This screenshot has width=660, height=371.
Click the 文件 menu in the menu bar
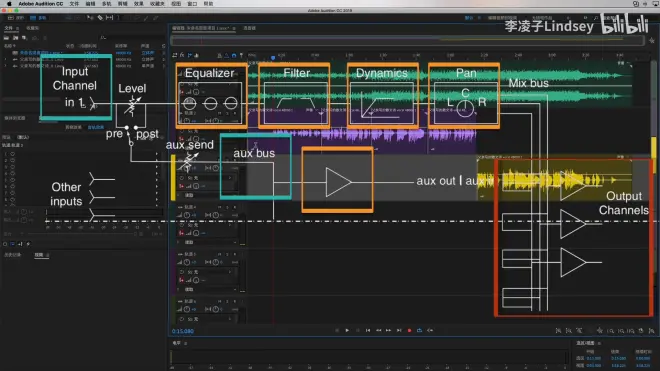click(74, 4)
